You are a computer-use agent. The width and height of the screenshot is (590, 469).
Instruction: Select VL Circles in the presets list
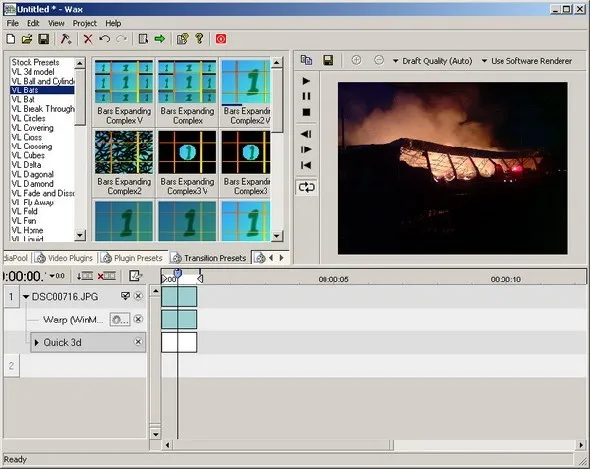tap(29, 118)
